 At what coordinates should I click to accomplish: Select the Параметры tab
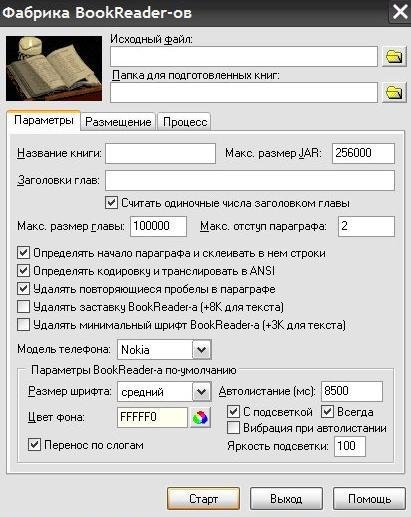coord(44,120)
